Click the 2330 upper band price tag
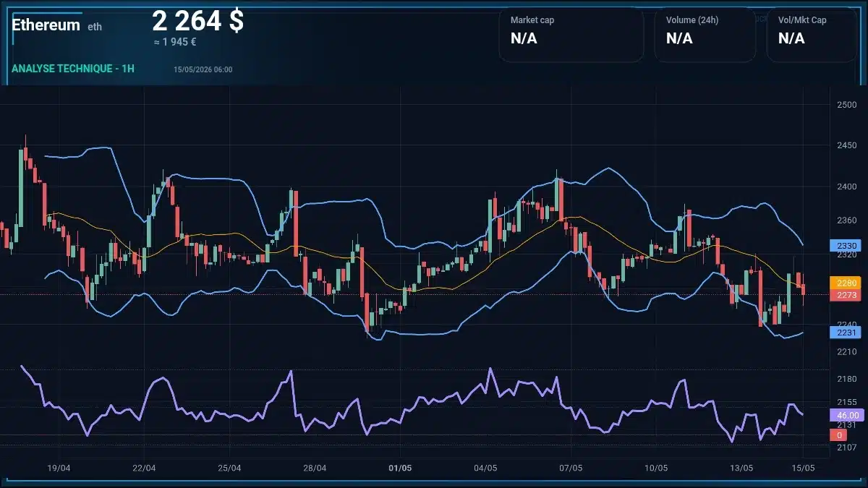The image size is (868, 488). click(x=844, y=246)
